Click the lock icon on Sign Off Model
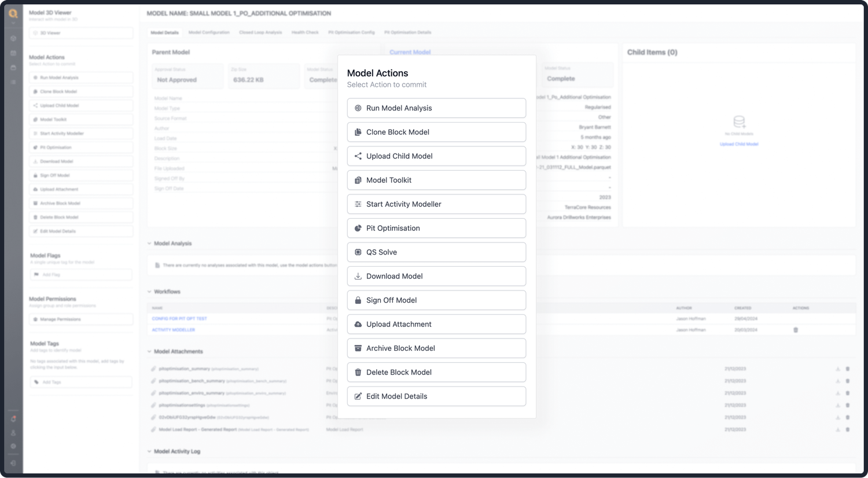868x478 pixels. (x=358, y=300)
